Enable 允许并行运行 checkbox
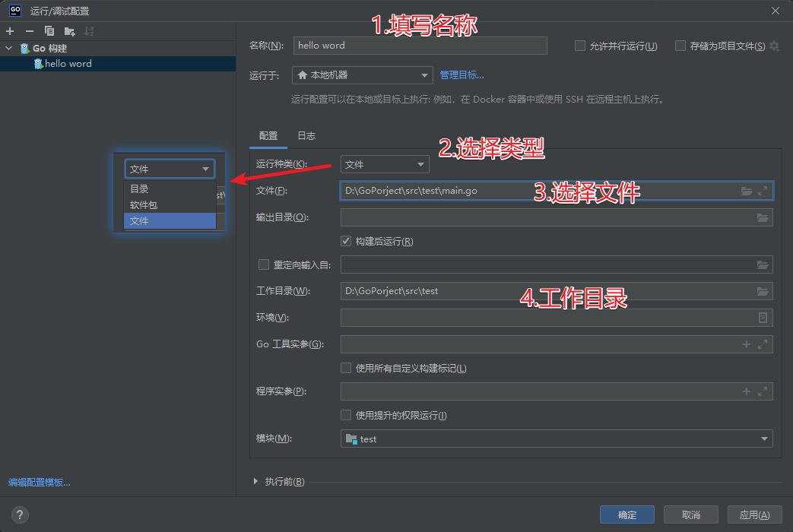Image resolution: width=793 pixels, height=532 pixels. 580,46
